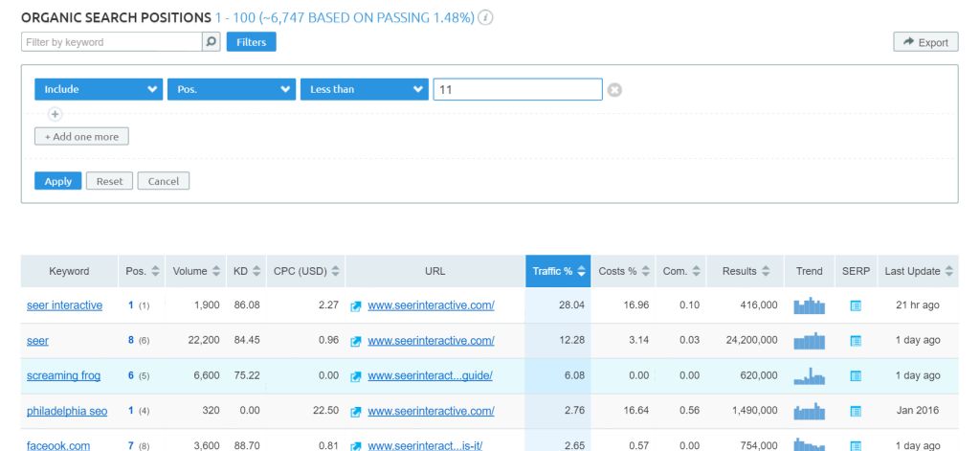The height and width of the screenshot is (451, 980).
Task: Open the Pos. filter field dropdown
Action: coord(231,89)
